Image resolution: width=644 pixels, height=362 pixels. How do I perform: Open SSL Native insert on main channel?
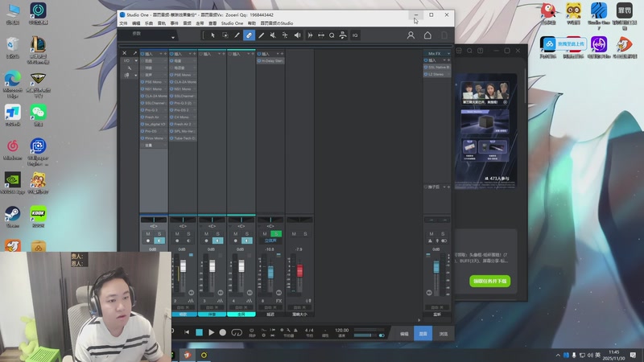(x=439, y=68)
